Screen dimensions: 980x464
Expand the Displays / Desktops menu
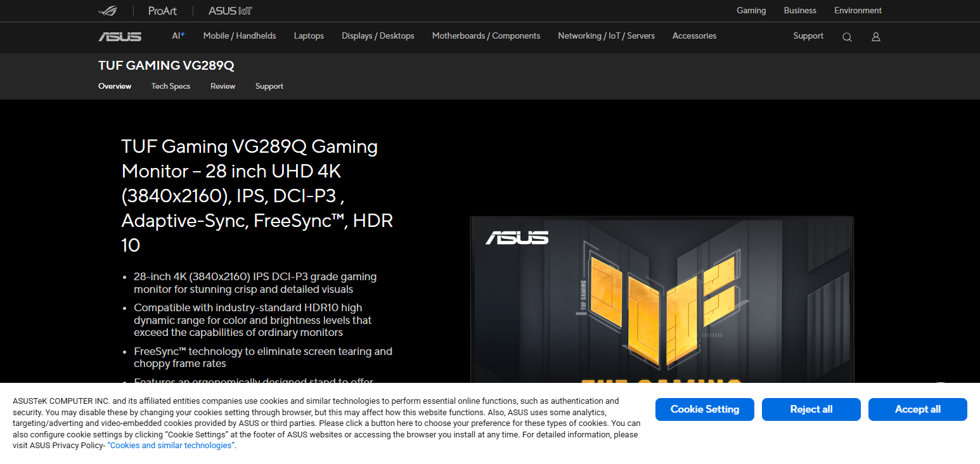tap(378, 36)
